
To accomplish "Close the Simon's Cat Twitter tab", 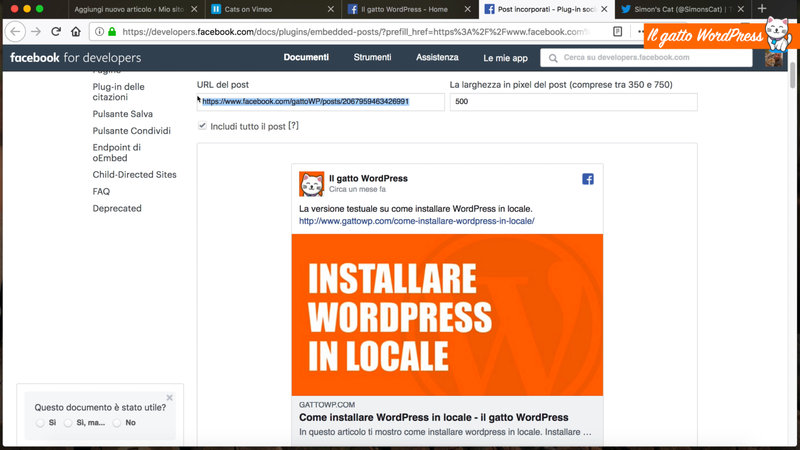I will click(x=741, y=9).
